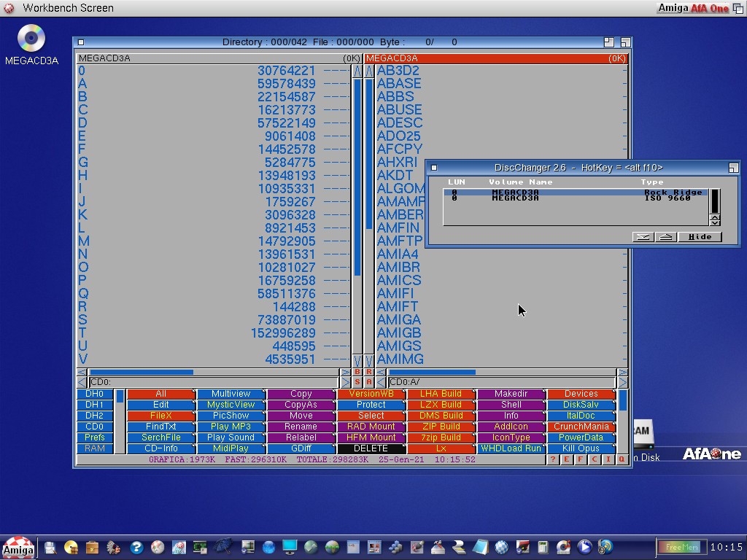The image size is (747, 560).
Task: Open the help question mark taskbar icon
Action: [136, 547]
